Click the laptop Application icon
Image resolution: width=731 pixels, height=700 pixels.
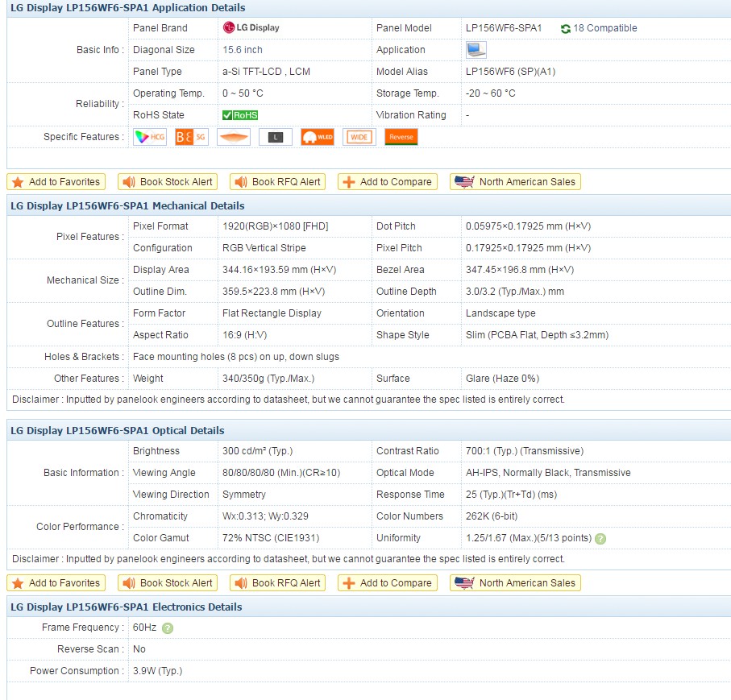[476, 50]
